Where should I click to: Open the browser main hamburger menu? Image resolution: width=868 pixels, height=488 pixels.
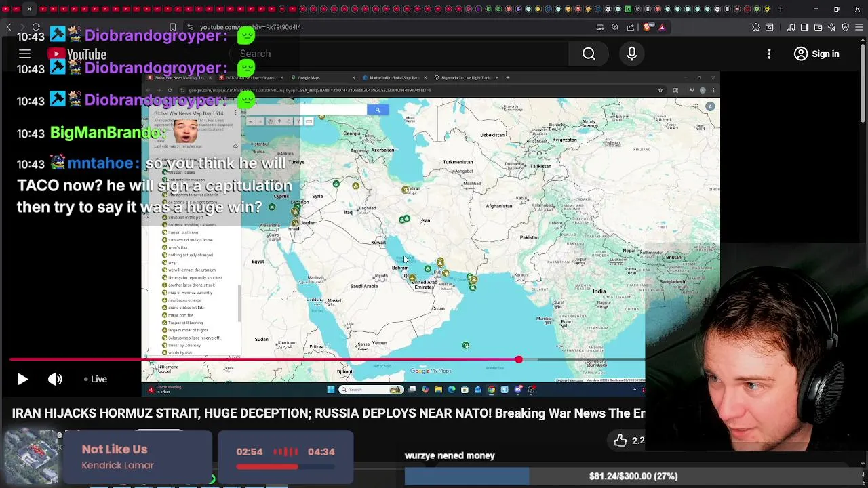859,27
